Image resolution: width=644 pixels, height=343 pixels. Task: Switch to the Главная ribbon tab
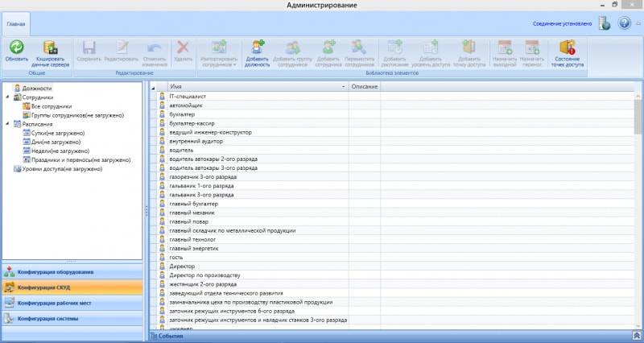pyautogui.click(x=15, y=24)
